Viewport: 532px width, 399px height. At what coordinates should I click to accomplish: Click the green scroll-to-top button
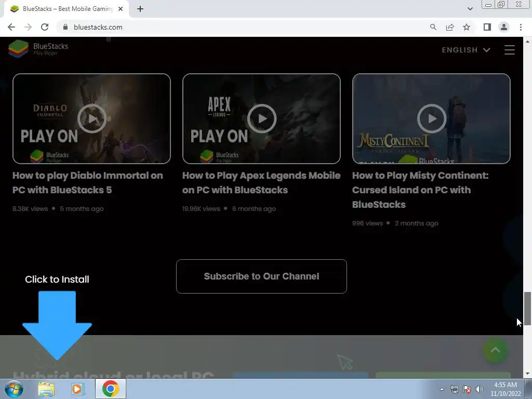pyautogui.click(x=495, y=350)
